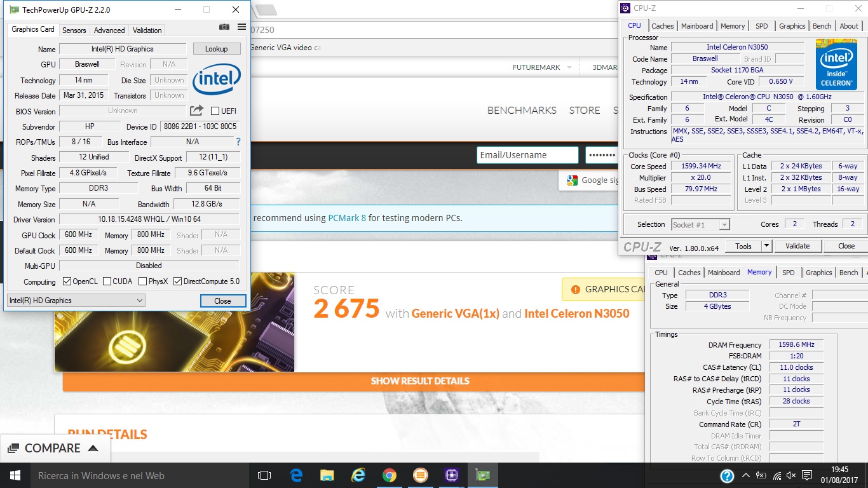868x488 pixels.
Task: Open the GPU-Z taskbar icon
Action: [483, 475]
